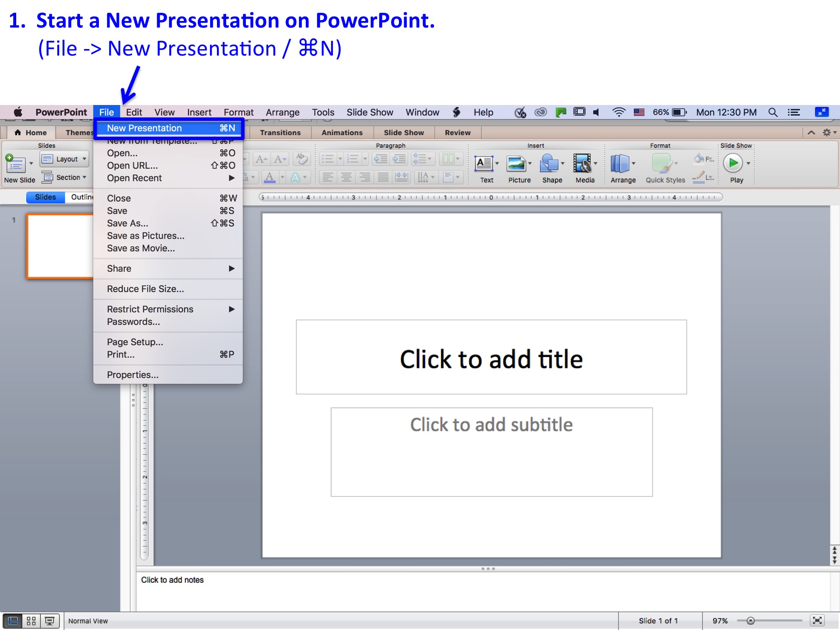Click to add notes area

[483, 591]
